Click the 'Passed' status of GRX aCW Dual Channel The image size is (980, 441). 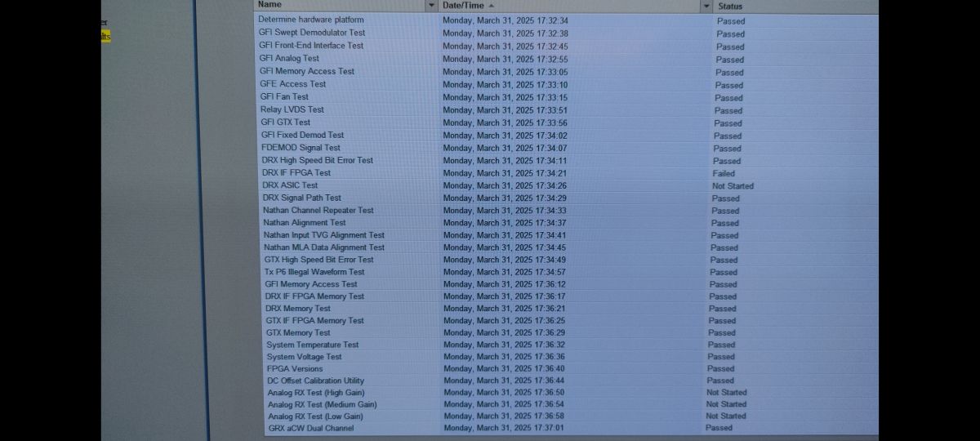[x=719, y=428]
